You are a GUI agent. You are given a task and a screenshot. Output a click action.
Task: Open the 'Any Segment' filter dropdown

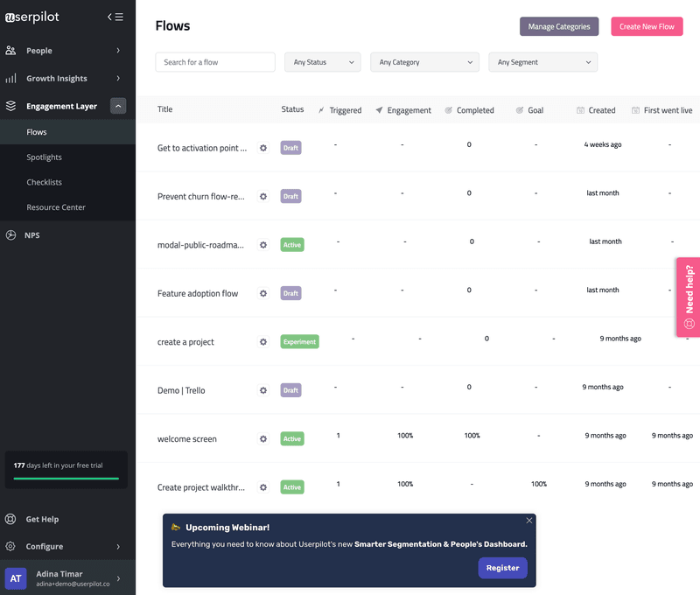coord(542,62)
